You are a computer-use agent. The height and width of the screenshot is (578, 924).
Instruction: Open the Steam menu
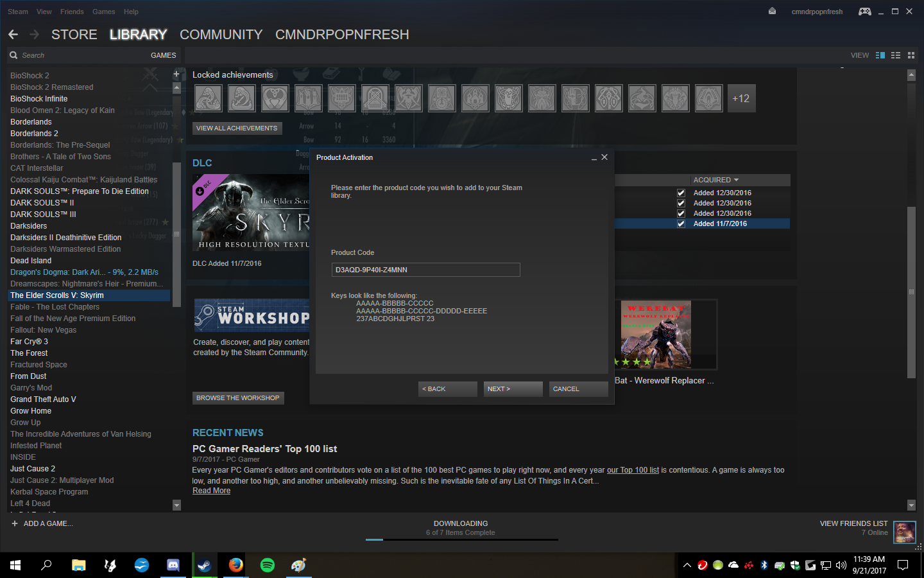(18, 12)
